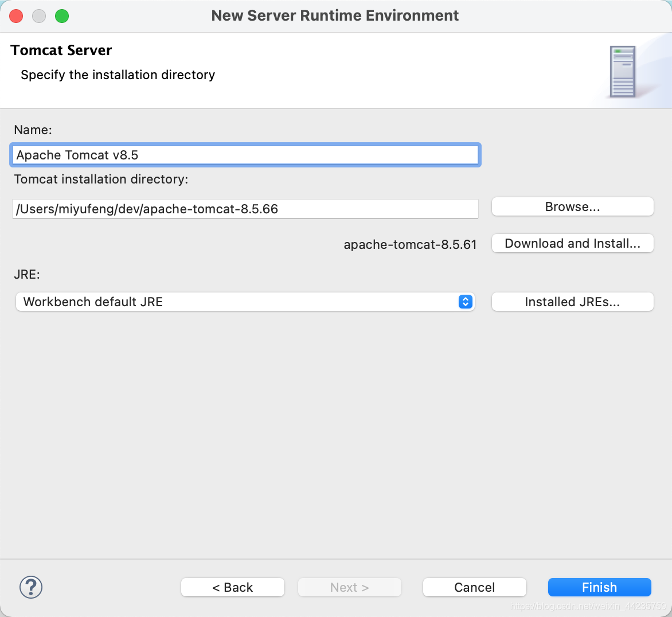
Task: Click the green zoom window control
Action: [61, 16]
